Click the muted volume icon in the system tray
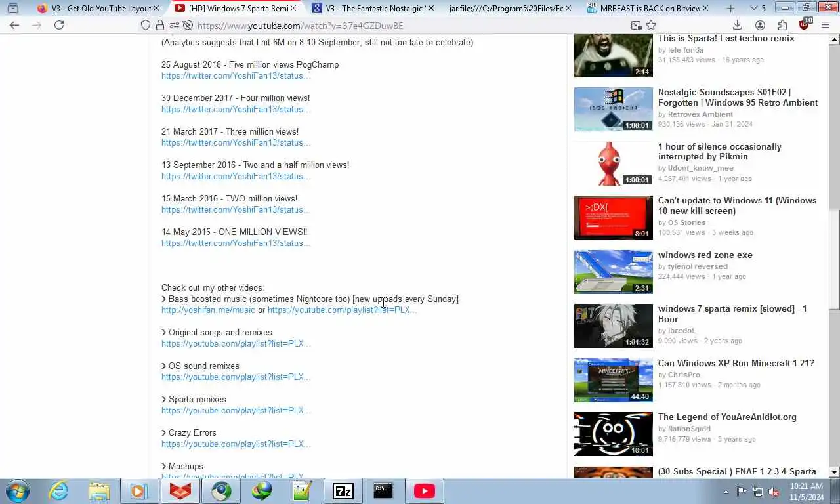The width and height of the screenshot is (840, 504). [774, 492]
